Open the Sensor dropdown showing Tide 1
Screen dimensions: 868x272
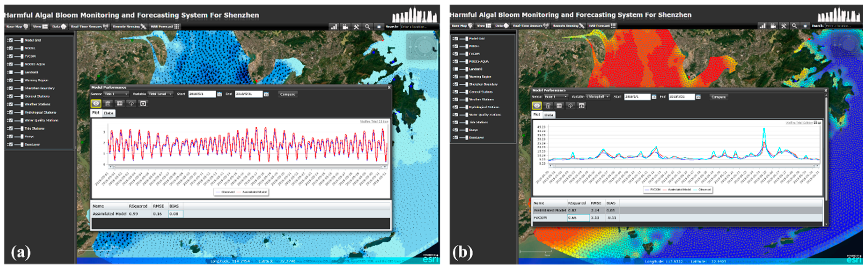[116, 94]
